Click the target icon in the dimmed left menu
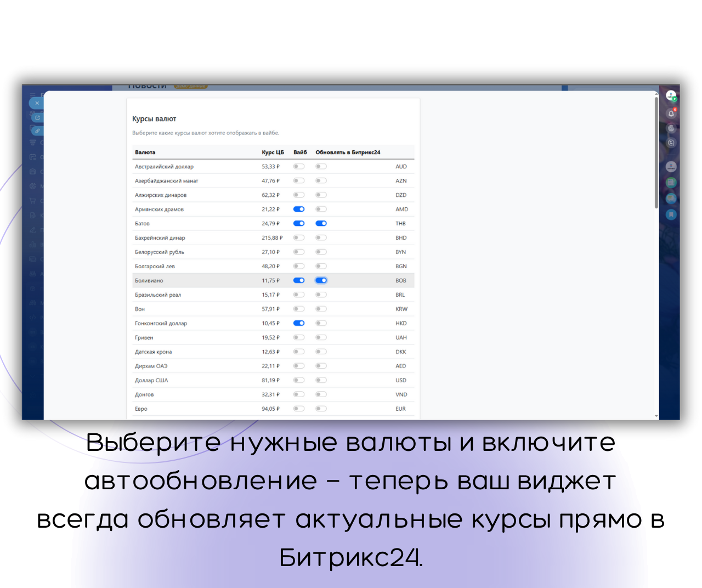The width and height of the screenshot is (702, 588). pyautogui.click(x=33, y=186)
